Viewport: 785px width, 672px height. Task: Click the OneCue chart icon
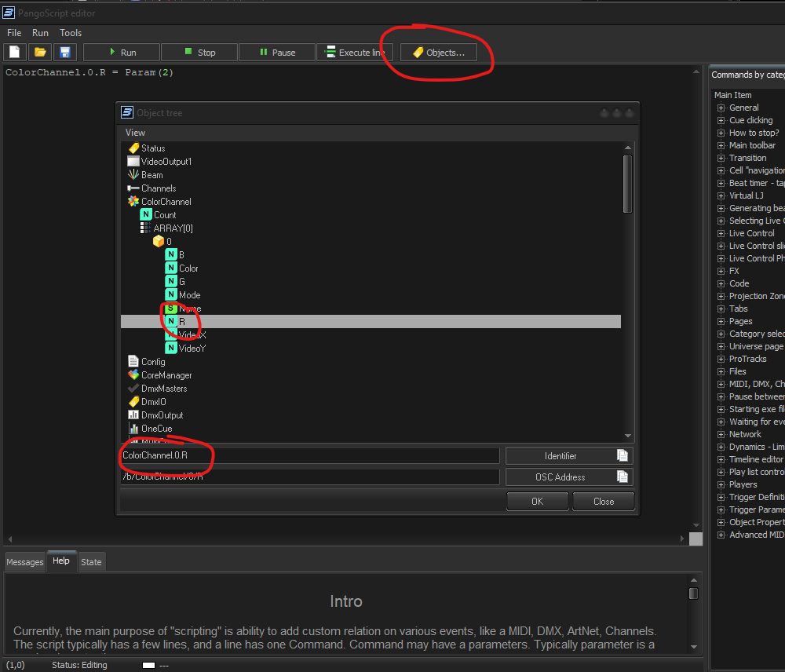click(x=133, y=428)
